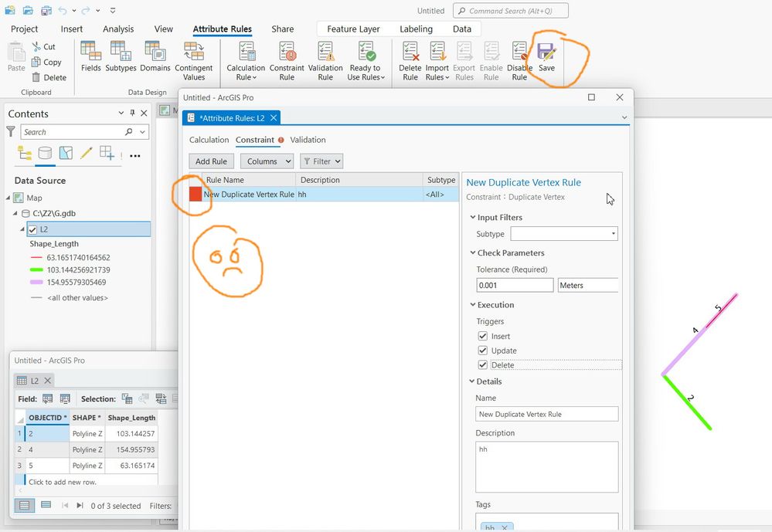The height and width of the screenshot is (532, 772).
Task: Click the Command Search box
Action: point(511,10)
